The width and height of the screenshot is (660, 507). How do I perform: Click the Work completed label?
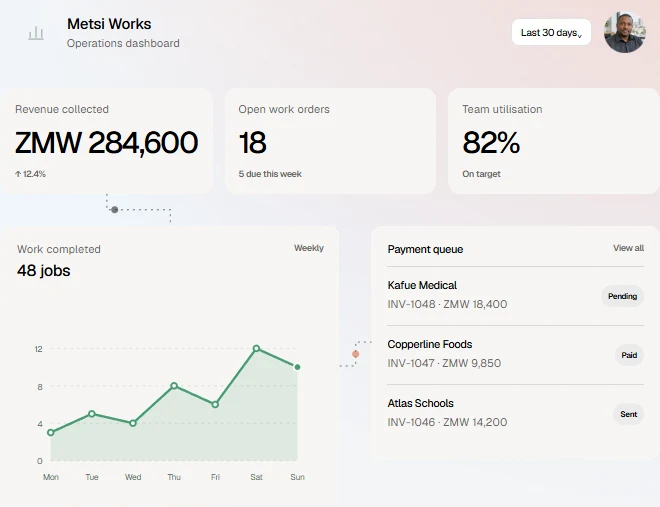point(59,249)
